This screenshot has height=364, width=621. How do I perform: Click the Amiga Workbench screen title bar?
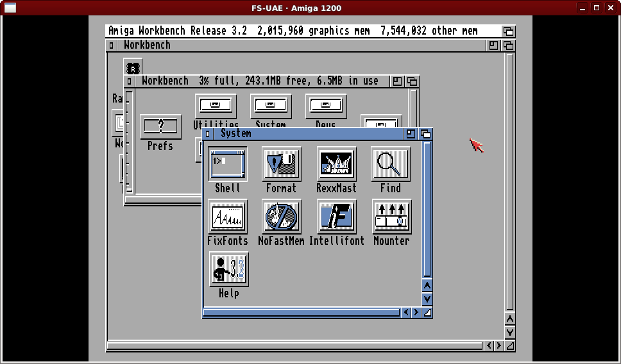[303, 31]
